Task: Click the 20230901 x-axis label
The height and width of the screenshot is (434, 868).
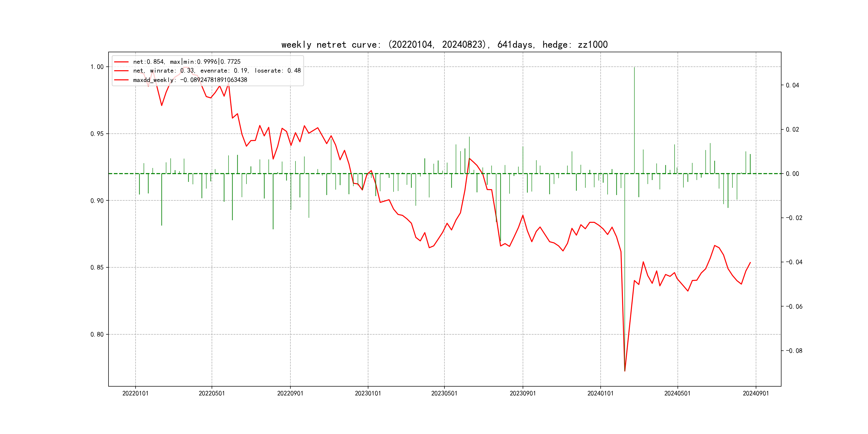Action: click(x=523, y=393)
